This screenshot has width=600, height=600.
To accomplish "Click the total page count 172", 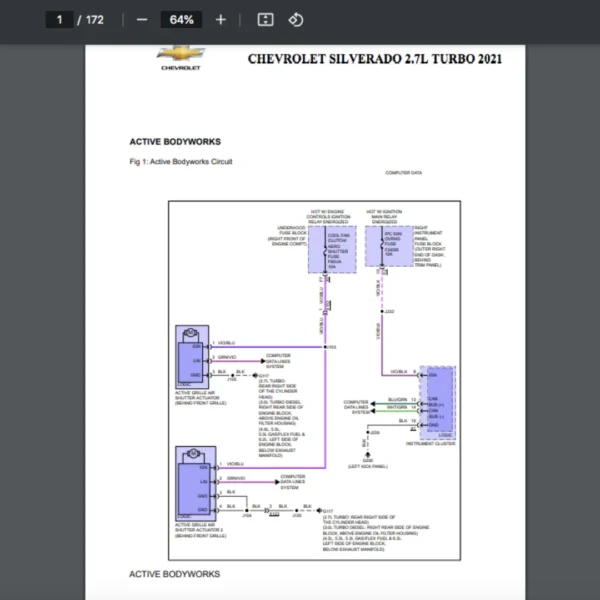I will (94, 20).
